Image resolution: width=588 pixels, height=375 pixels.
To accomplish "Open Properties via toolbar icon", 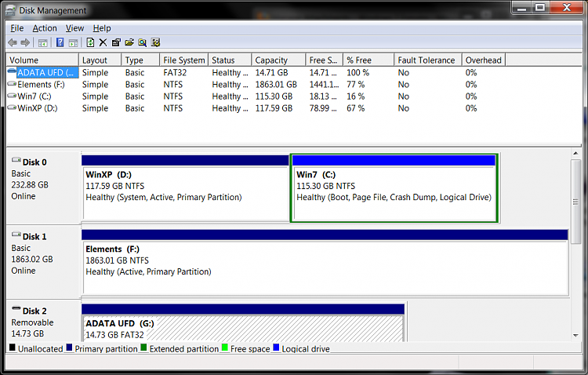I will click(x=116, y=42).
